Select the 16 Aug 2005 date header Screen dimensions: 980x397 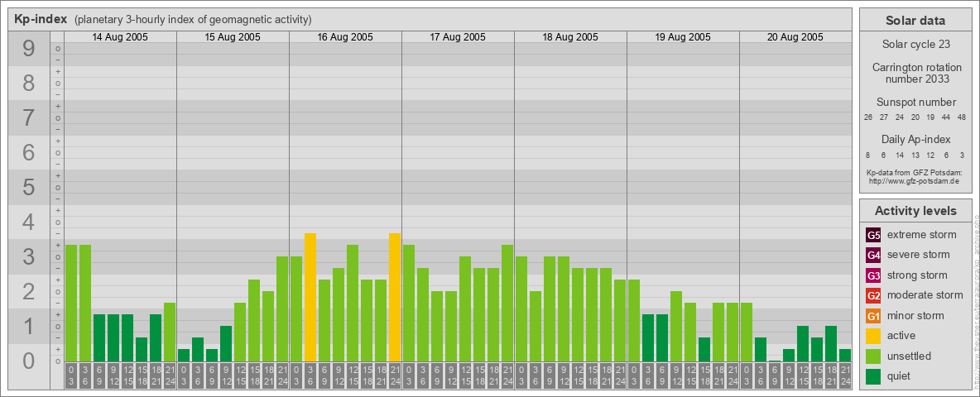tap(345, 37)
